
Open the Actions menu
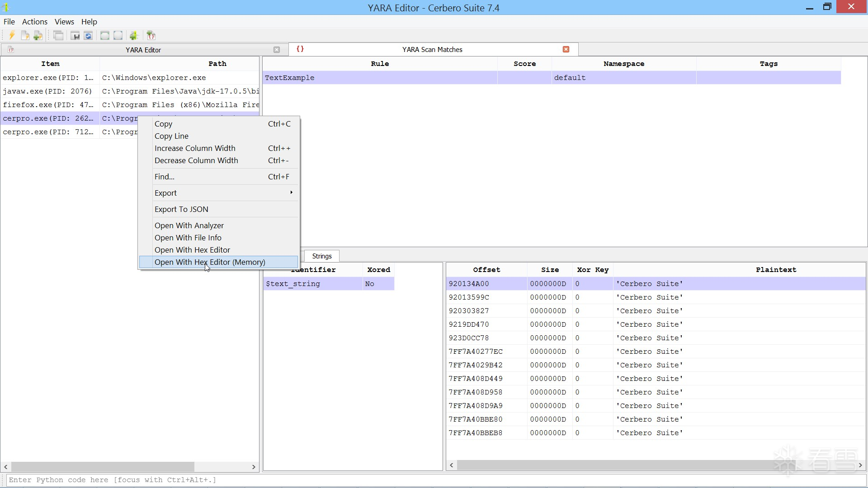pos(34,22)
